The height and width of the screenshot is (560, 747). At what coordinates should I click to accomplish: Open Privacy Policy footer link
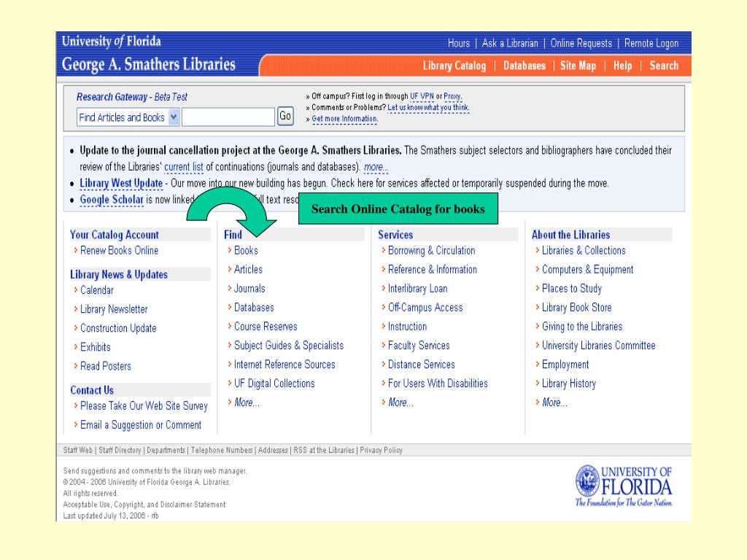[381, 450]
